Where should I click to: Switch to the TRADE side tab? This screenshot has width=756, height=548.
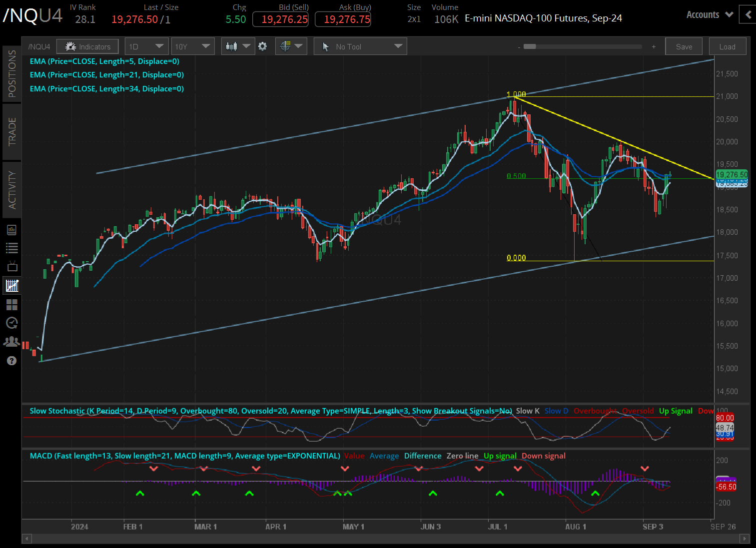(x=12, y=132)
